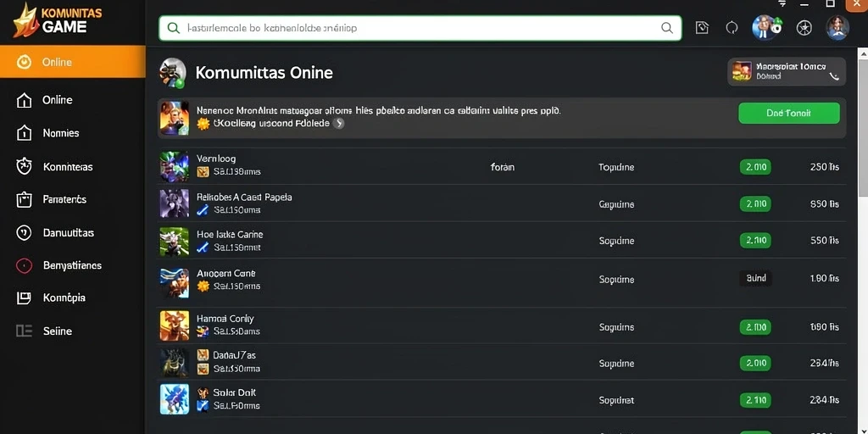The image size is (868, 434).
Task: Click the red circle icon beside Benyatienes
Action: click(x=24, y=265)
